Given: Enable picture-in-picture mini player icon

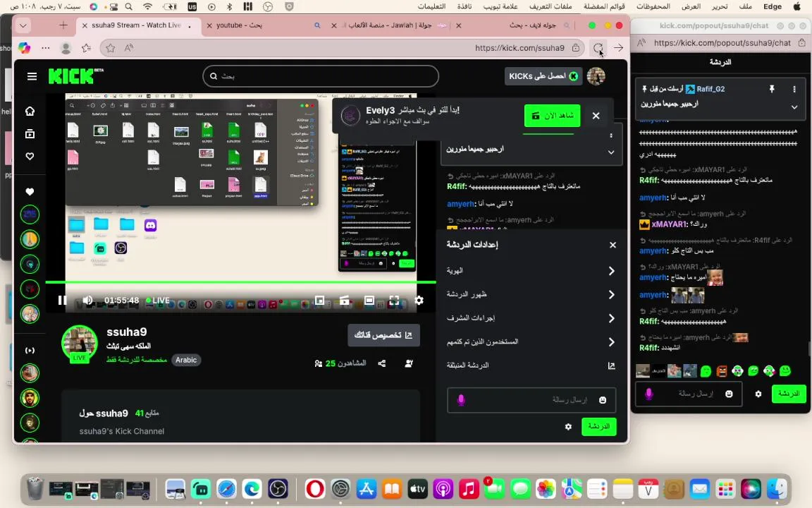Looking at the screenshot, I should 319,300.
